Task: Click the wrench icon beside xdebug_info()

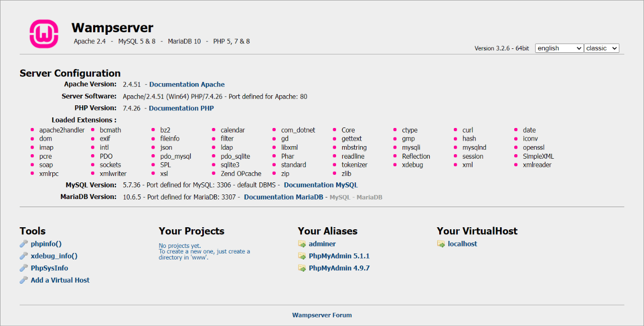Action: 24,256
